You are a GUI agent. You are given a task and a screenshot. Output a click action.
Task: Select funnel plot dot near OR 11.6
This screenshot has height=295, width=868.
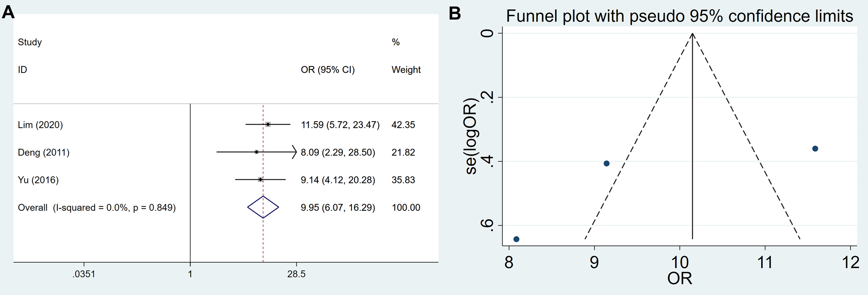point(815,149)
